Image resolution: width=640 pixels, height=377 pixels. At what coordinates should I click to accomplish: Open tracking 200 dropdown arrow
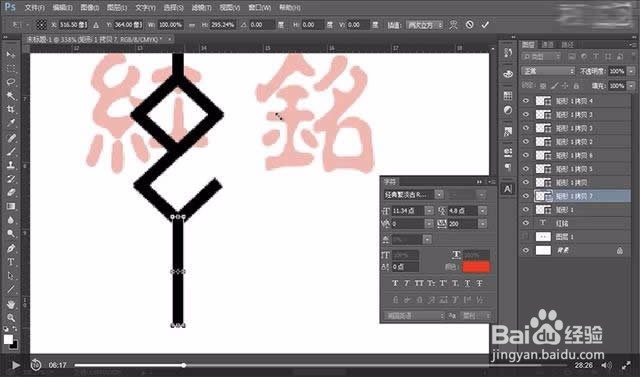click(x=483, y=224)
